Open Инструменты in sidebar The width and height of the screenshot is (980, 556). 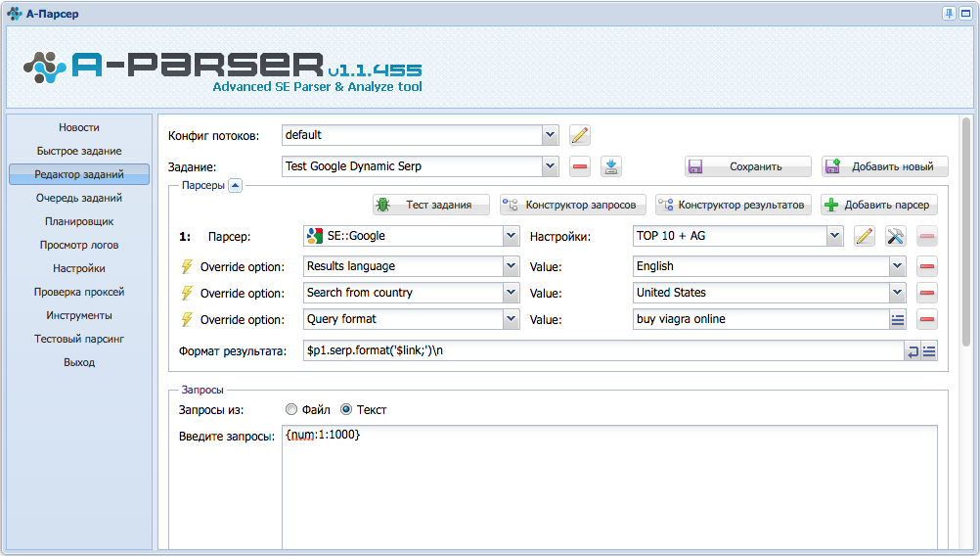tap(79, 315)
